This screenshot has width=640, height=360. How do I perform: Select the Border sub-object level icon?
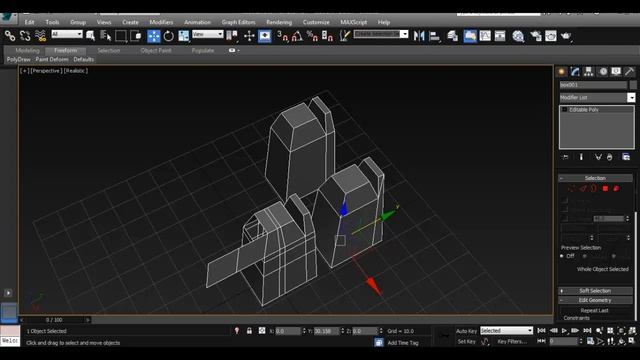(594, 188)
